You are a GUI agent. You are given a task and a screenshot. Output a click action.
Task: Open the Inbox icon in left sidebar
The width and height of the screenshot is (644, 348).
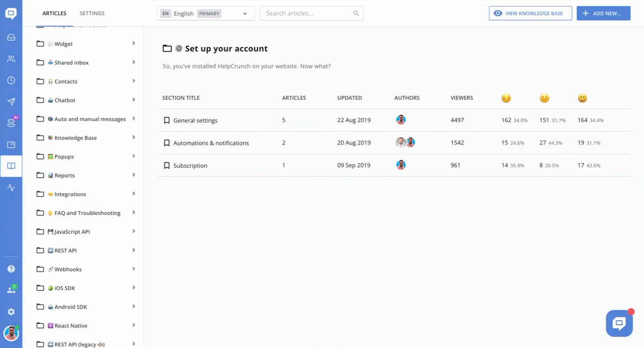[x=11, y=38]
